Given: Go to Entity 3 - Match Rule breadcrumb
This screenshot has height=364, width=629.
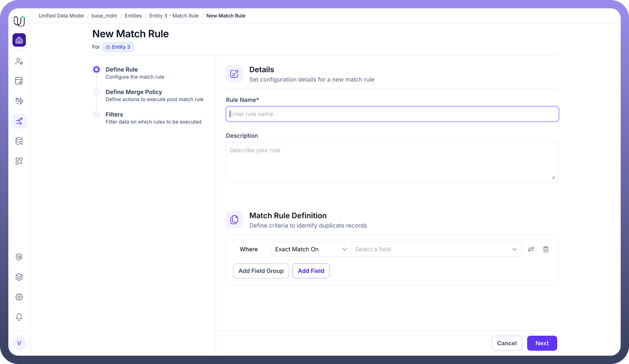Looking at the screenshot, I should click(x=174, y=16).
